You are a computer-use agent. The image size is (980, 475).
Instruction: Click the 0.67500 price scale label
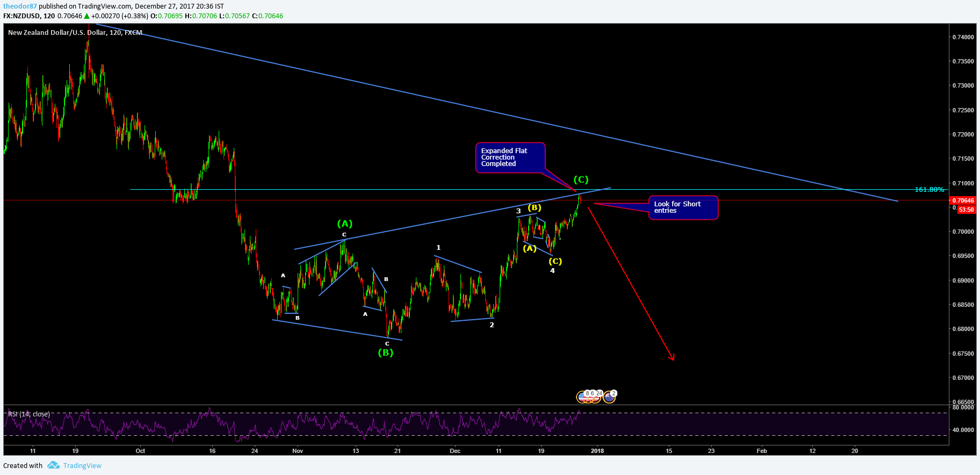point(963,354)
